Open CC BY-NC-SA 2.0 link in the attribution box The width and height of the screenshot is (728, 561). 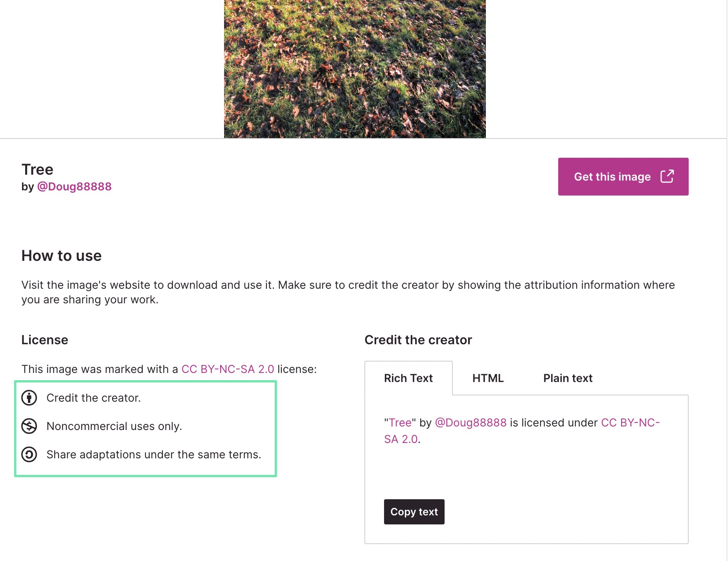(630, 423)
